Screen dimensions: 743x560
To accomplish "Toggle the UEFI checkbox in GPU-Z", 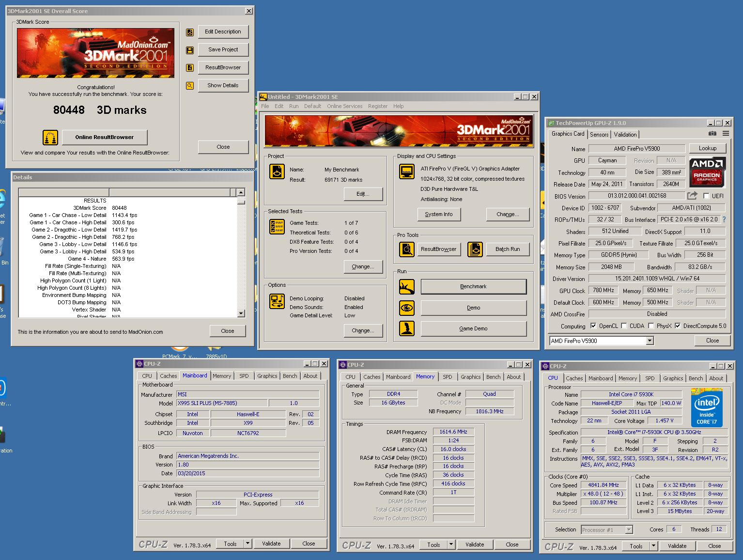I will tap(706, 196).
